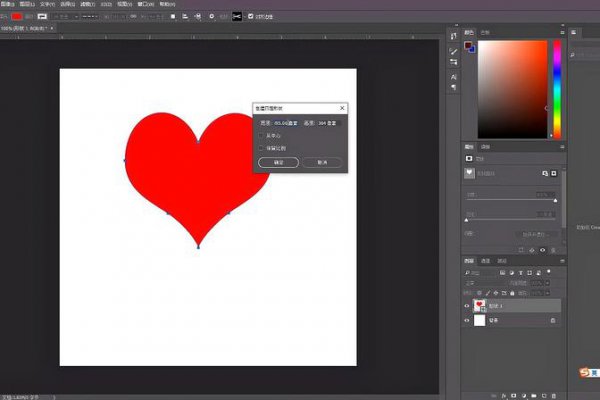Open the custom shape picker thumbnail

click(237, 16)
